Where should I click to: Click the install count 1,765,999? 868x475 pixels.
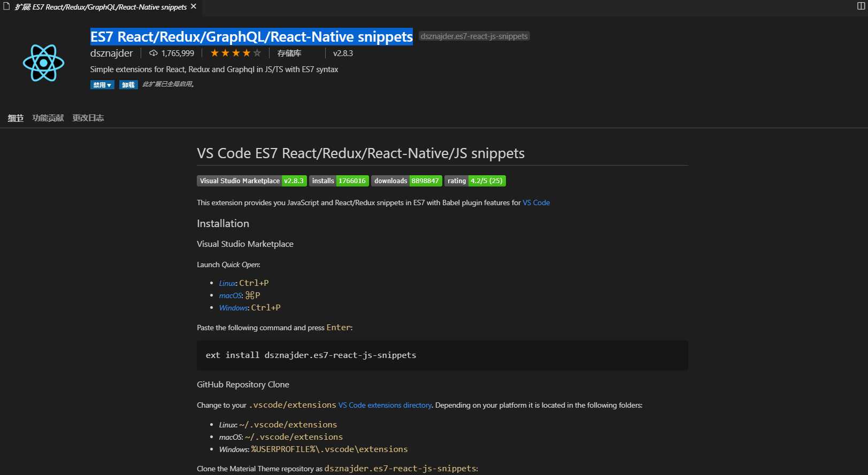[x=178, y=53]
